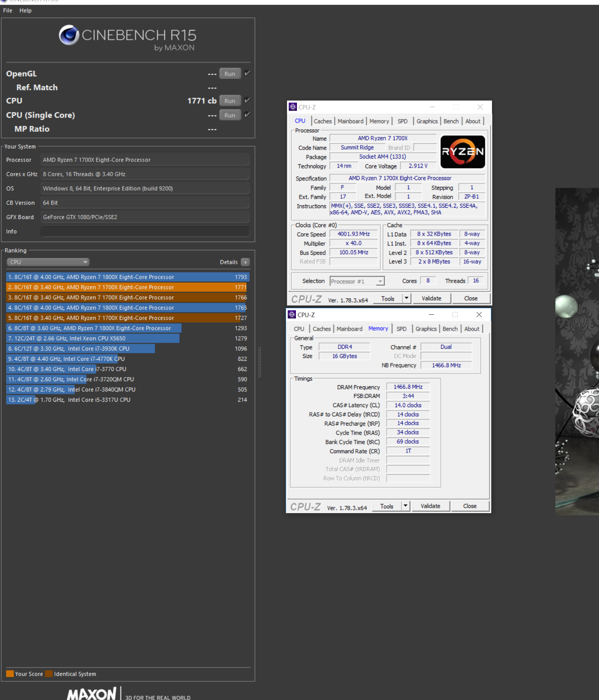
Task: Expand Tools dropdown arrow in upper CPU-Z
Action: click(406, 299)
